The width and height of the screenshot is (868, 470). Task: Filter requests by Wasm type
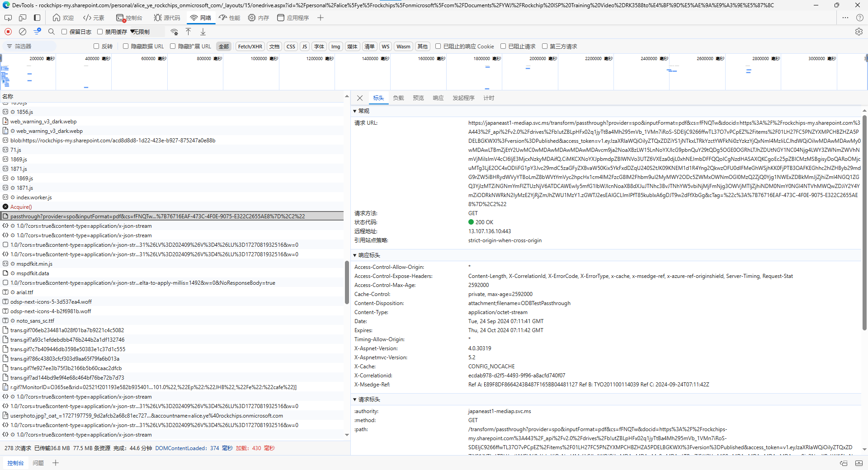tap(403, 47)
